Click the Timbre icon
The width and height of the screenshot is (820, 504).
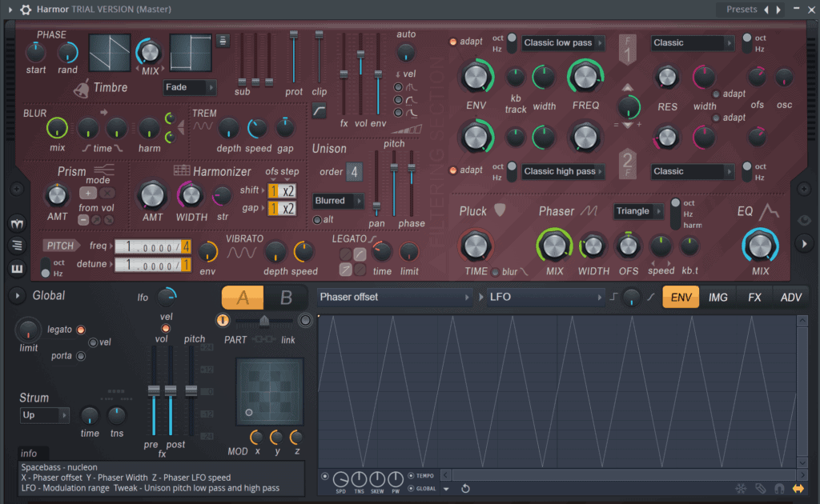[x=82, y=90]
